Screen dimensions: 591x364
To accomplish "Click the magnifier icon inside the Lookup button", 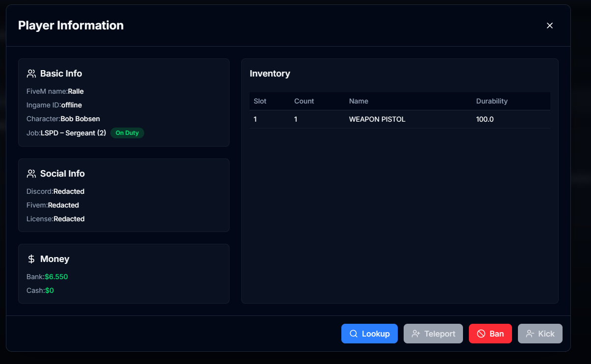I will (354, 334).
